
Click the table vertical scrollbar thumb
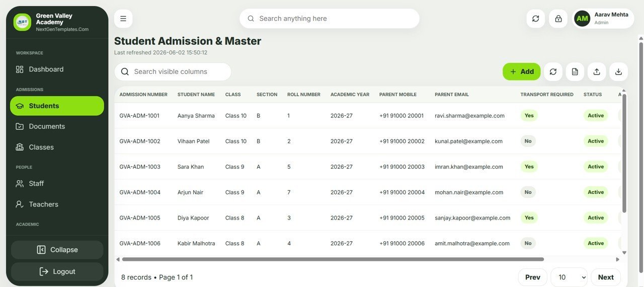point(624,153)
